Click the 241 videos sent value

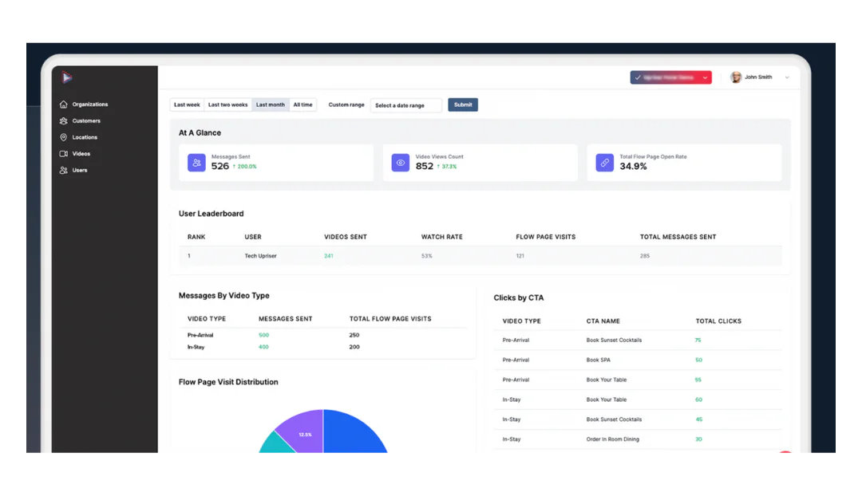coord(329,256)
